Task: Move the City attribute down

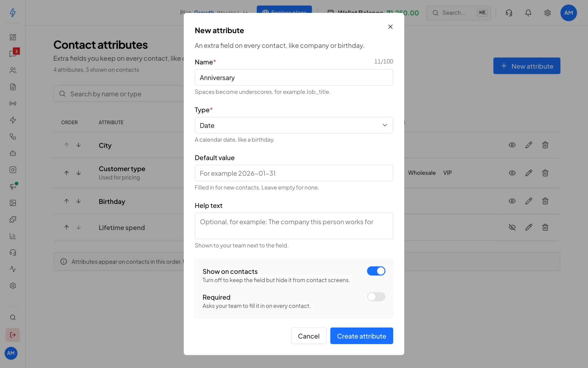Action: pyautogui.click(x=78, y=145)
